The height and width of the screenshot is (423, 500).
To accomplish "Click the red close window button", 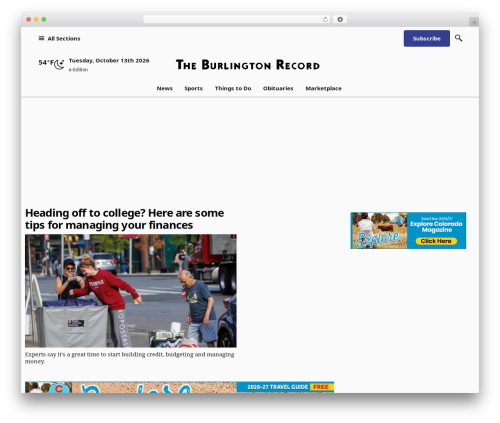I will coord(29,20).
